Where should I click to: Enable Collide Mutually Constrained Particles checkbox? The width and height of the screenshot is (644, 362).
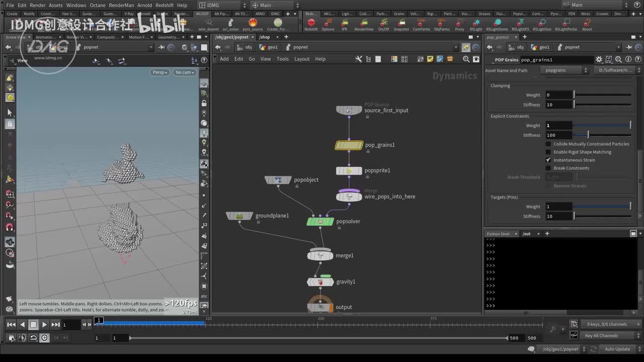(548, 144)
